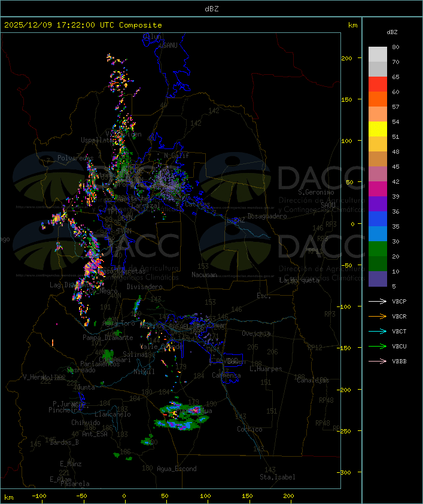Click the L.Huarpes map label
The height and width of the screenshot is (504, 423).
pyautogui.click(x=266, y=369)
